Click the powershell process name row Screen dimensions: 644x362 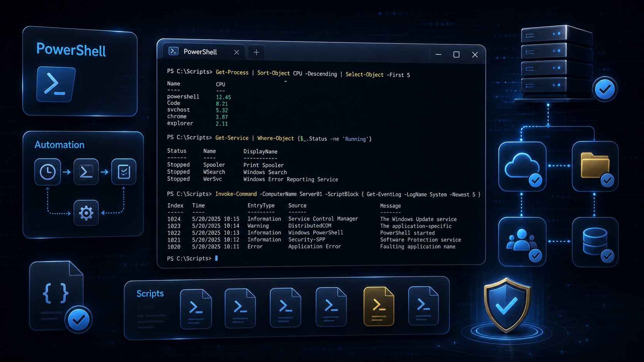point(183,97)
